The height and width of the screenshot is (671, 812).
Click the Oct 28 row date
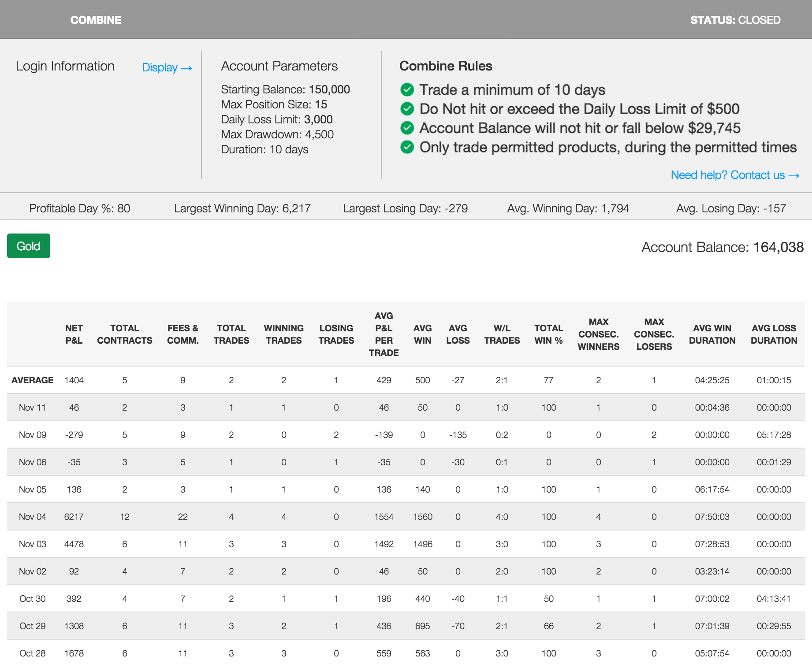(x=33, y=653)
